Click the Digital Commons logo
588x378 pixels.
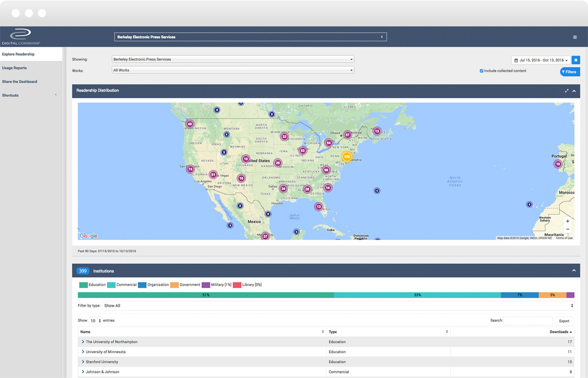(x=21, y=37)
